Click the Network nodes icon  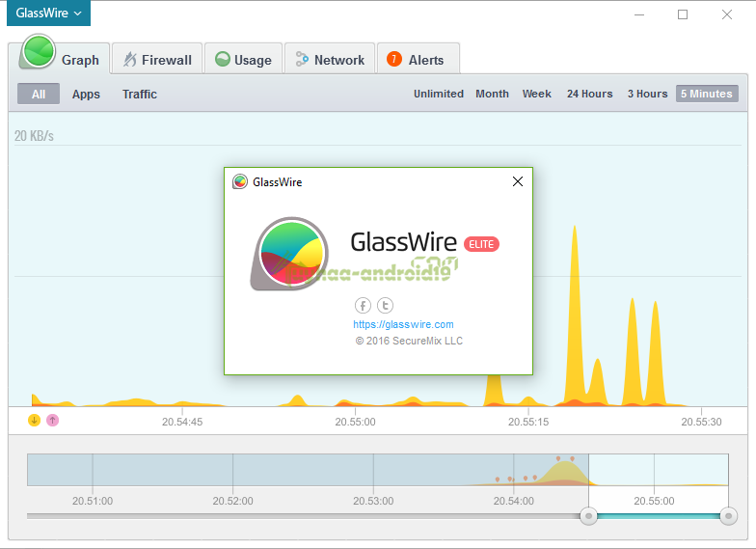(302, 59)
